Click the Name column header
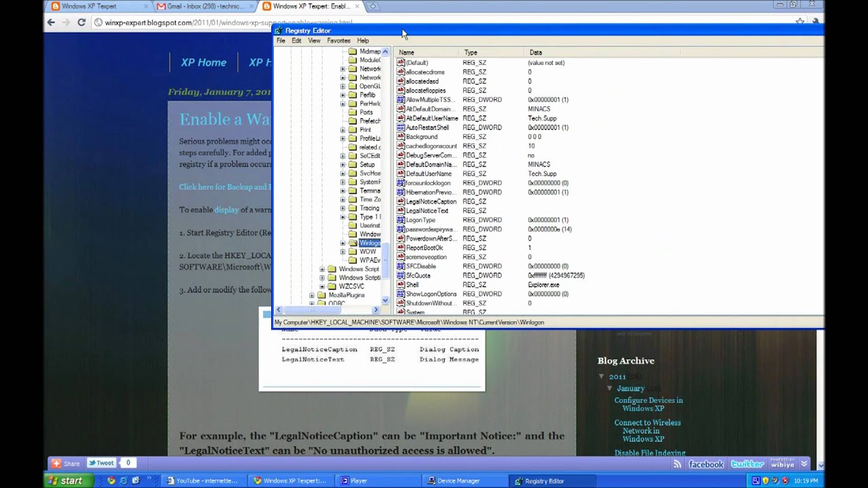 click(x=427, y=52)
